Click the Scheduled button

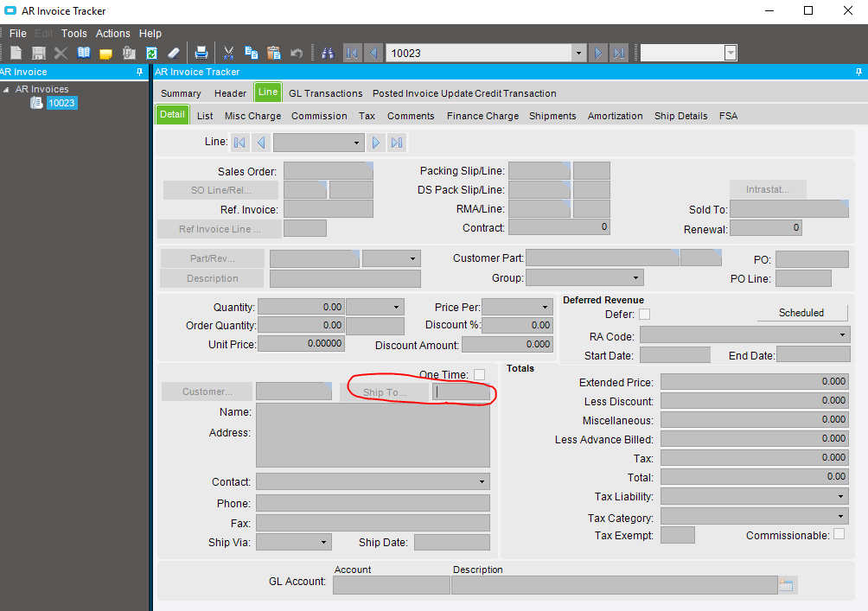tap(801, 313)
